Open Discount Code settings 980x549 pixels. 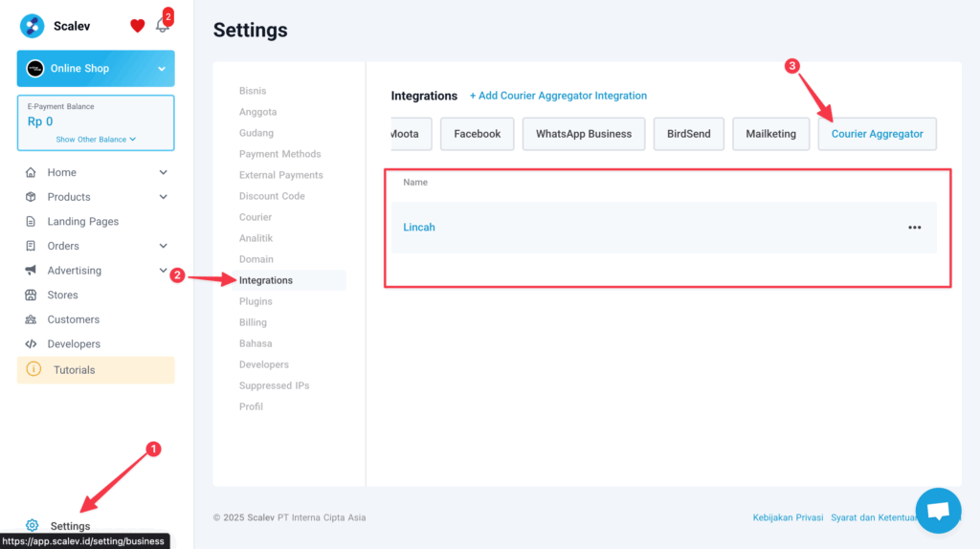272,196
